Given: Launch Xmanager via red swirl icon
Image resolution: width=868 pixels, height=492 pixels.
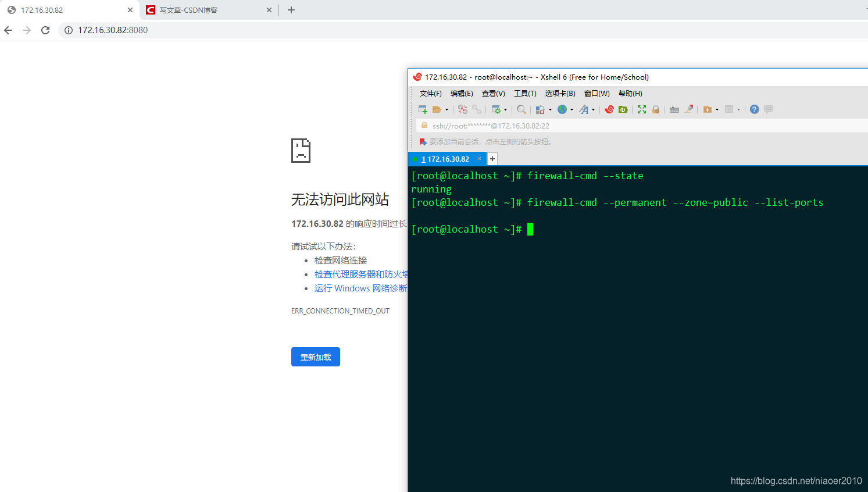Looking at the screenshot, I should (x=609, y=109).
